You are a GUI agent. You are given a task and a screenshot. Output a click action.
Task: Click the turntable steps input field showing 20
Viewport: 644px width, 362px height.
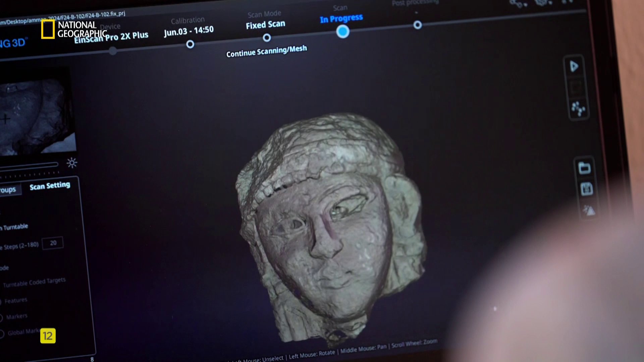click(53, 243)
